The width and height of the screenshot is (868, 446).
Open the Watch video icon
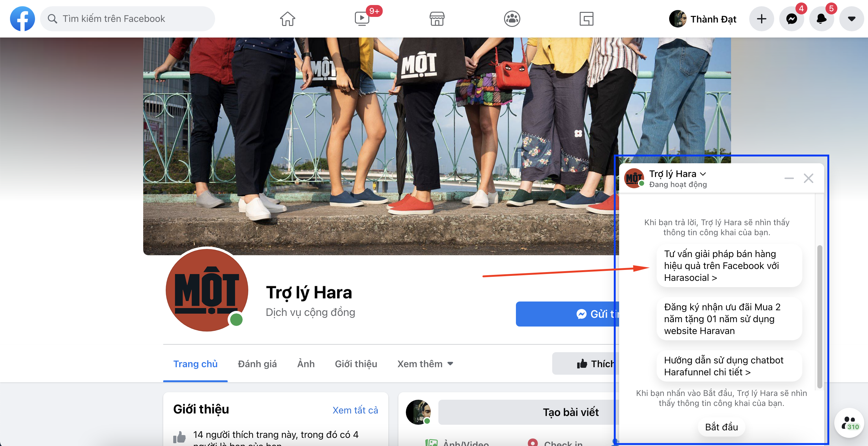coord(362,18)
